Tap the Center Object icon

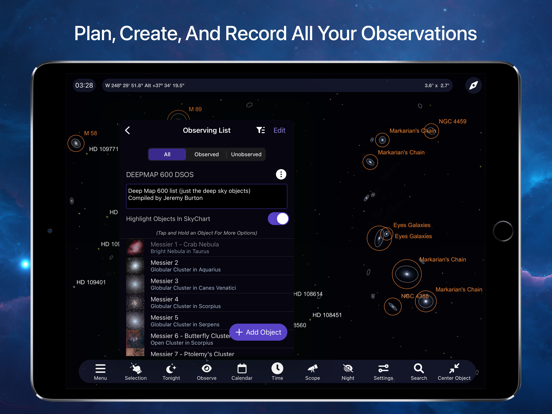pos(454,372)
